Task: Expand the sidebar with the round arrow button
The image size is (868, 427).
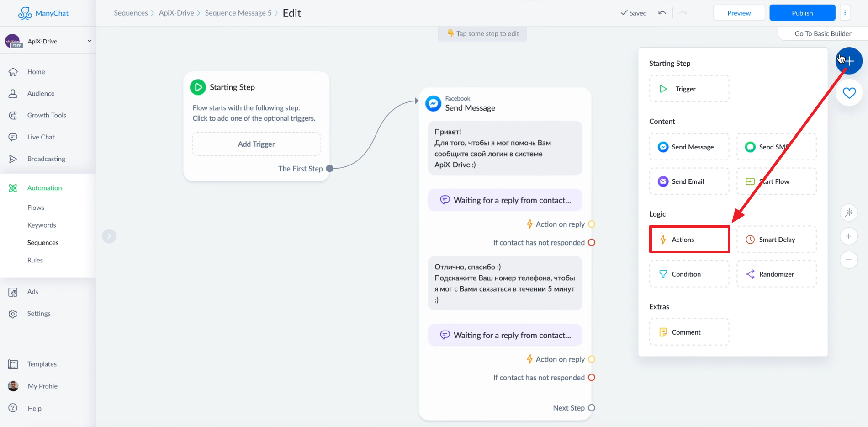Action: pos(109,236)
